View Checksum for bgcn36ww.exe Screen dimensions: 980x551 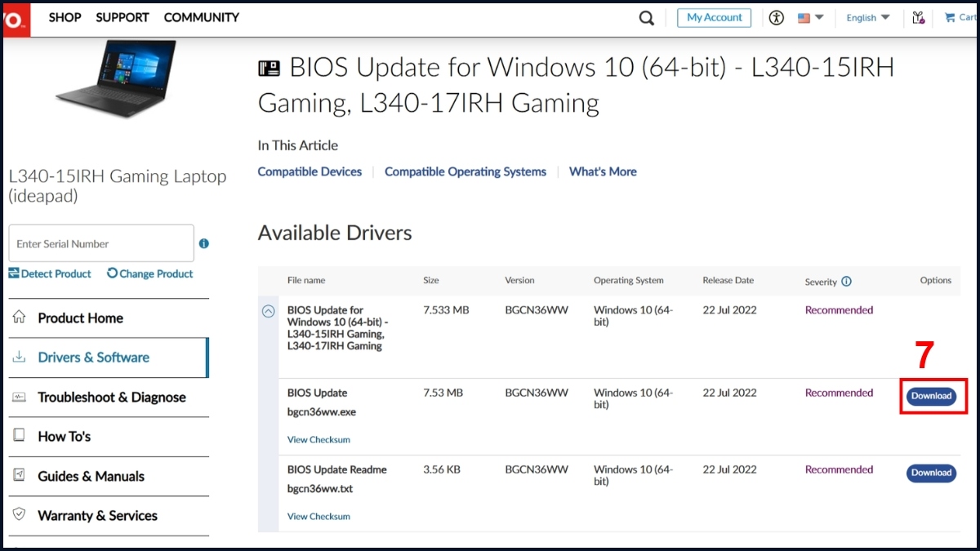[318, 440]
